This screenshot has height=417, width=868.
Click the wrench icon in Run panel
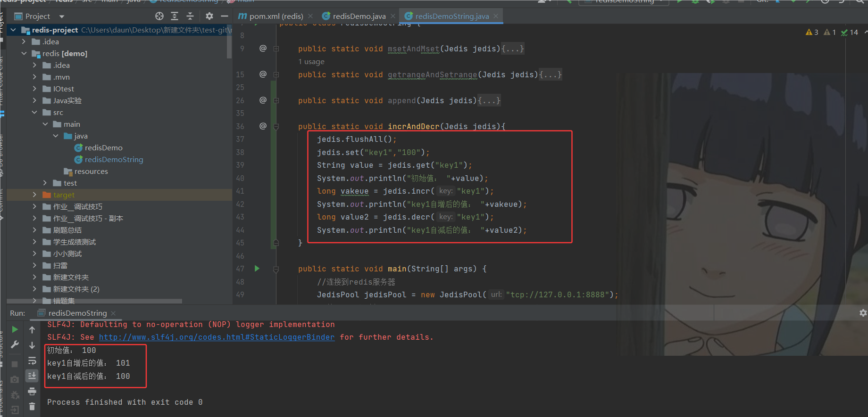[x=15, y=345]
